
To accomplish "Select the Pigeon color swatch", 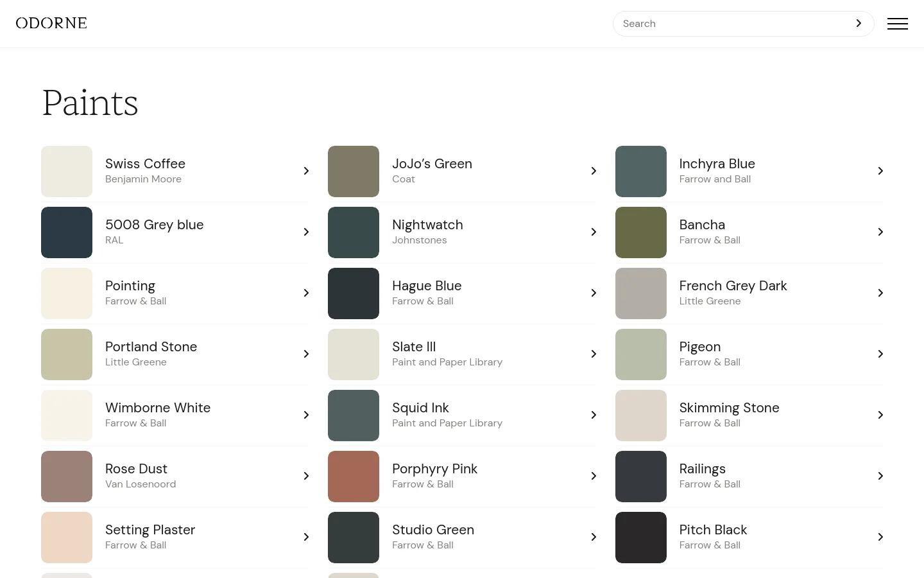I will (x=641, y=355).
